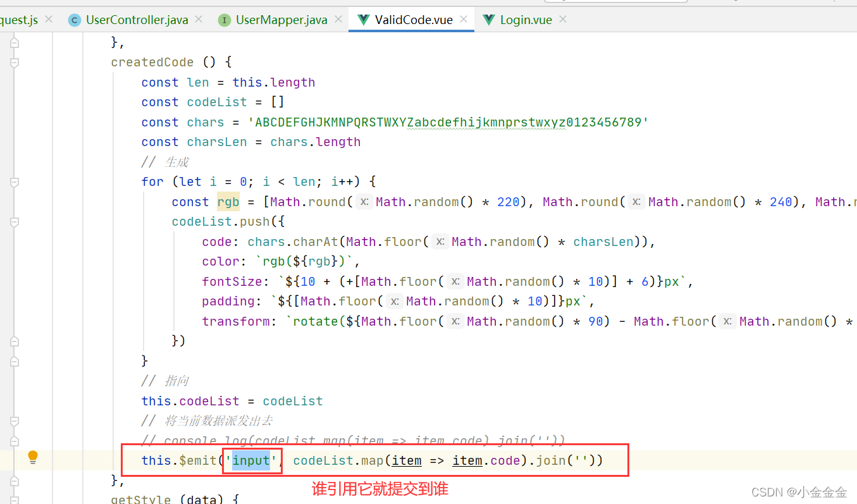Click chars.length in the charsLen line

click(x=315, y=142)
